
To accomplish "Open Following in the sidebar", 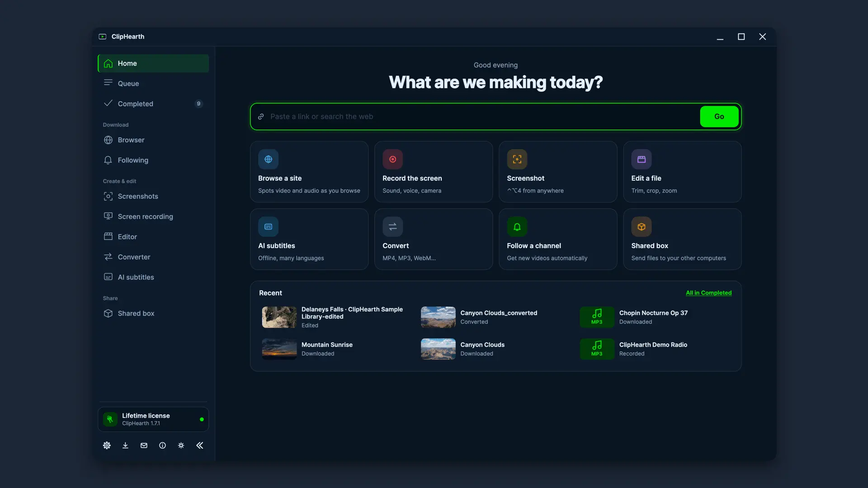I will coord(153,160).
